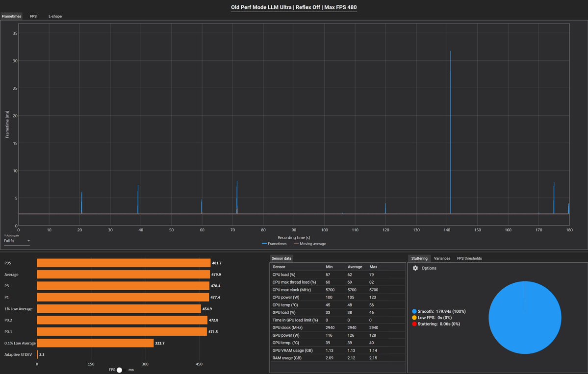588x374 pixels.
Task: Select the 'CPU temp (°C)' row
Action: (337, 305)
